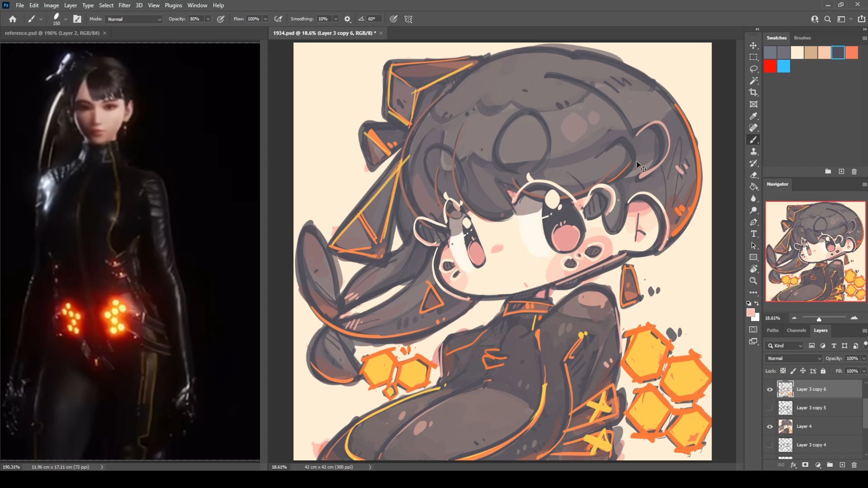Open brush Mode Normal dropdown
The height and width of the screenshot is (488, 868).
point(134,19)
